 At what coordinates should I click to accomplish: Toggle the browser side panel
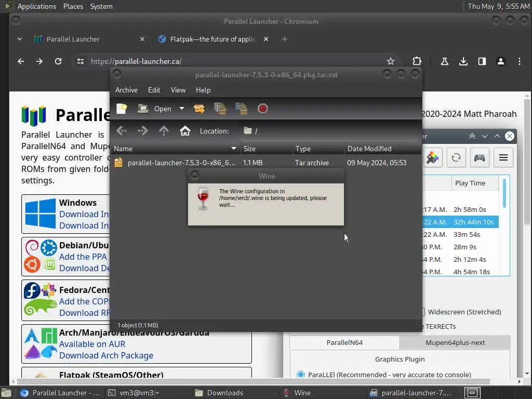tap(482, 61)
